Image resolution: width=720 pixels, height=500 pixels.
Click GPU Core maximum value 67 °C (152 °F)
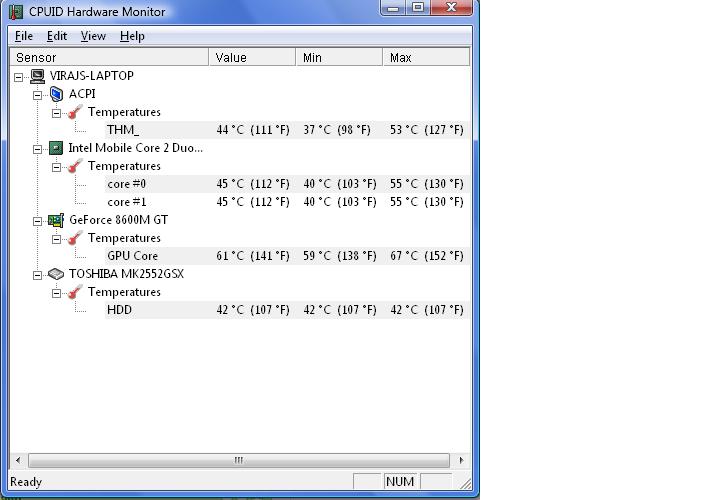click(427, 256)
